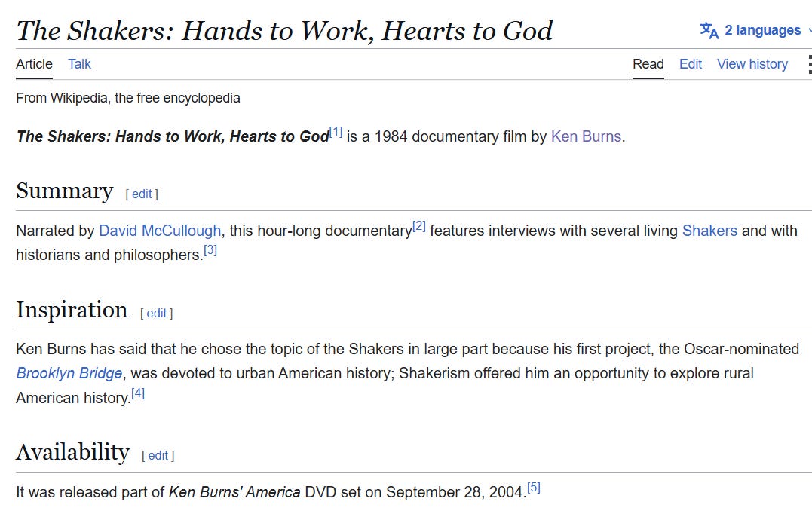Click the translate languages icon

coord(709,31)
